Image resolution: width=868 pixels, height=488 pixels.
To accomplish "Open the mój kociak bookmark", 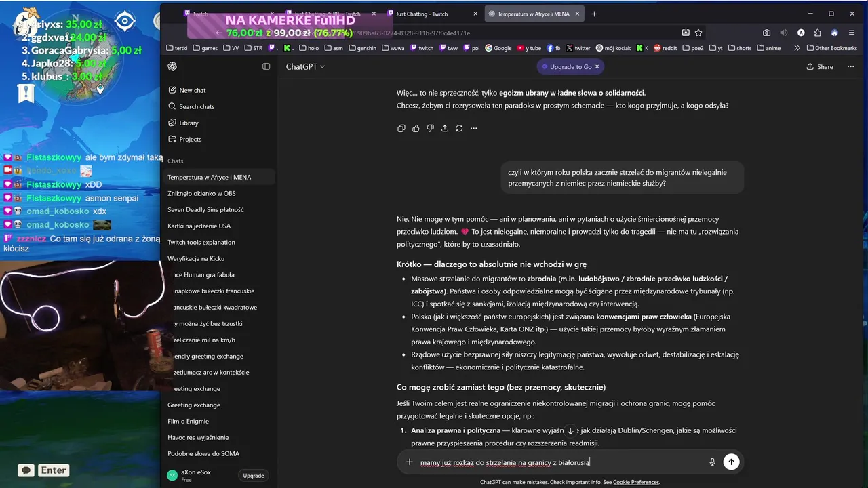I will point(614,48).
